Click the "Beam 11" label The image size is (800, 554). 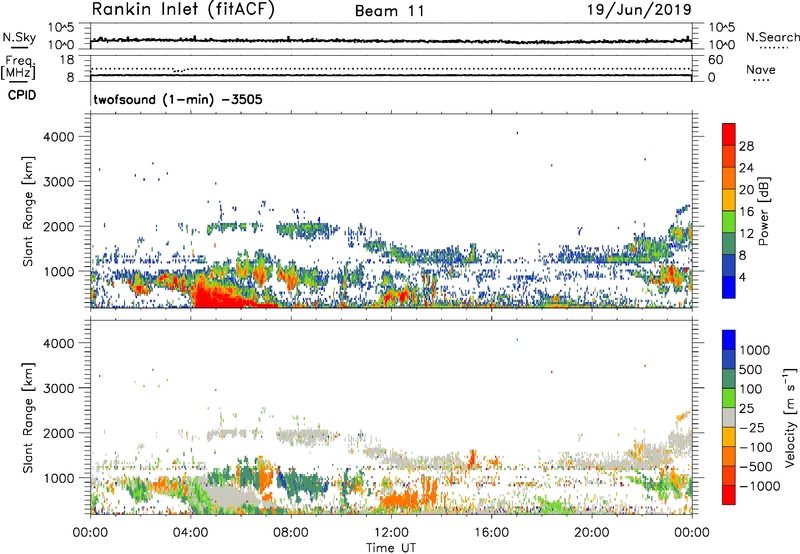coord(390,11)
